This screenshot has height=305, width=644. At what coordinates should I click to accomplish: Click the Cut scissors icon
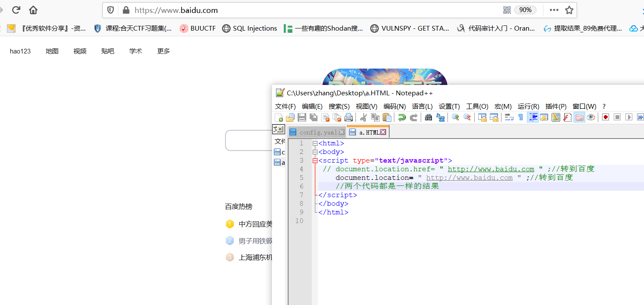(x=363, y=117)
